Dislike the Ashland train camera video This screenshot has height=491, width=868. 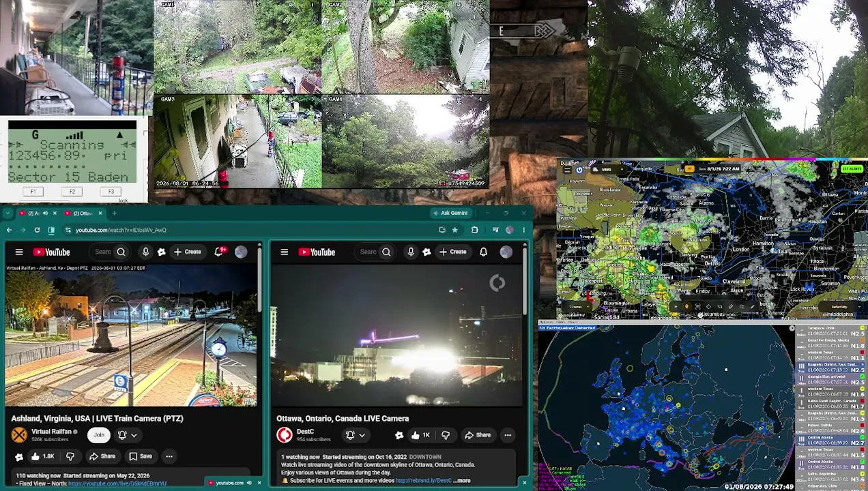[70, 456]
